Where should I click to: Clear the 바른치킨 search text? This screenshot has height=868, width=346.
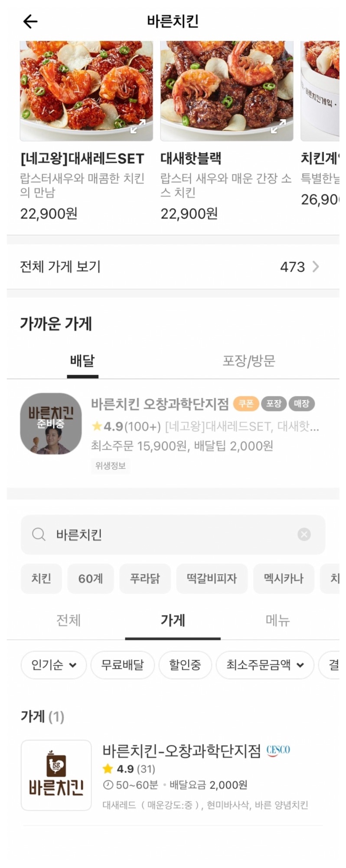(304, 534)
